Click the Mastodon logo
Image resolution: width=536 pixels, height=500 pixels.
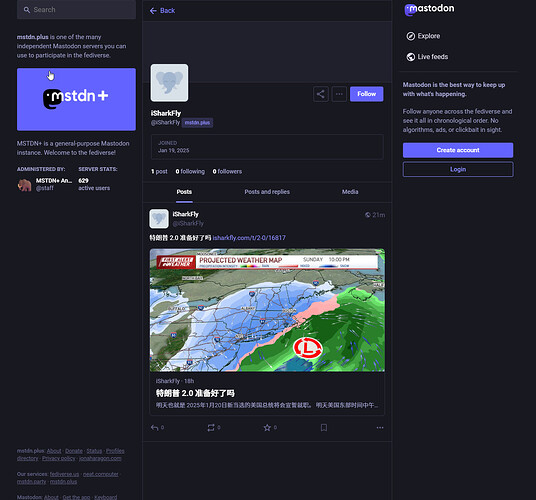point(429,9)
